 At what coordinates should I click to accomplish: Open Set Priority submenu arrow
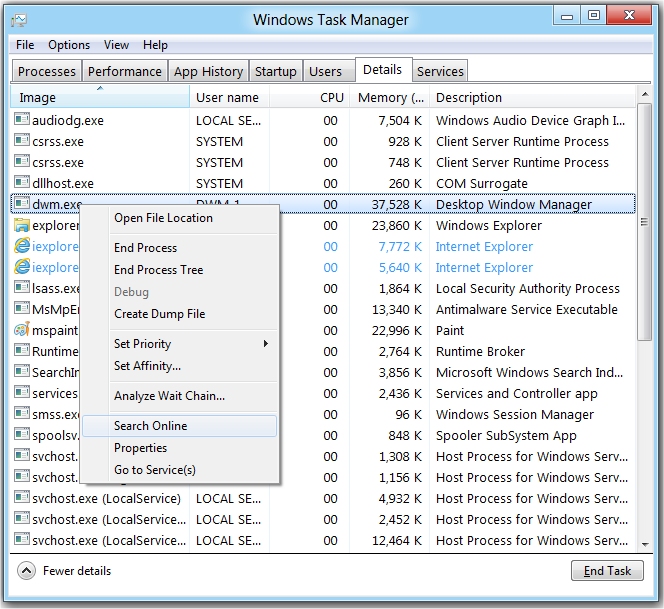tap(266, 343)
